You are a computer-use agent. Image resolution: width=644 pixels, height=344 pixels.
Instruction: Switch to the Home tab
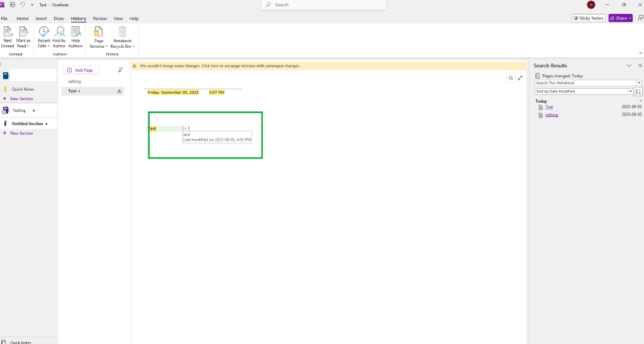(x=23, y=18)
